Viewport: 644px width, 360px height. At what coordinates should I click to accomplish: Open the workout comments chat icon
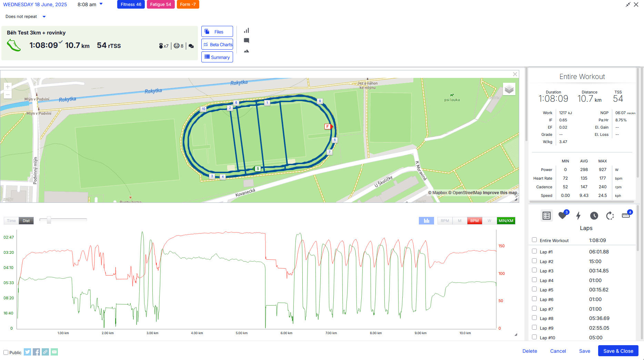click(x=191, y=46)
